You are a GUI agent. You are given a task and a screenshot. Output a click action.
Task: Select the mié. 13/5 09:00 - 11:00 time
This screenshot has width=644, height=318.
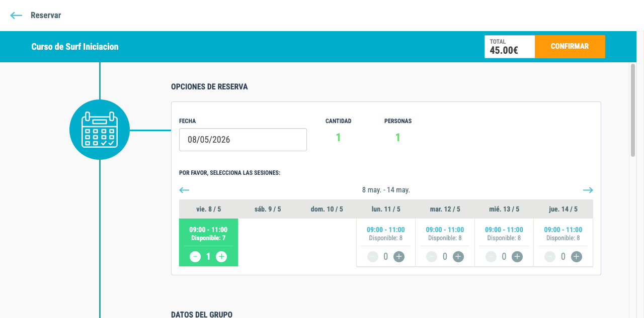504,230
